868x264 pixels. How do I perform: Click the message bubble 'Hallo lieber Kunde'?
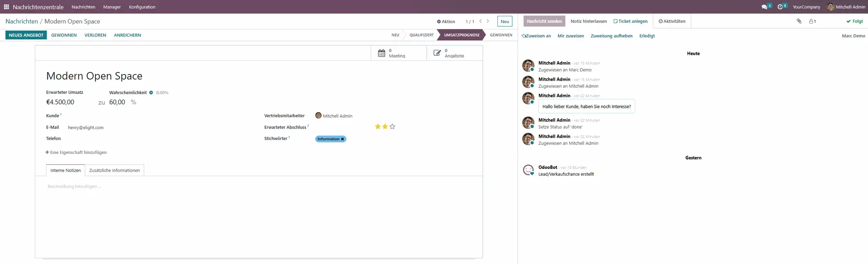(586, 106)
